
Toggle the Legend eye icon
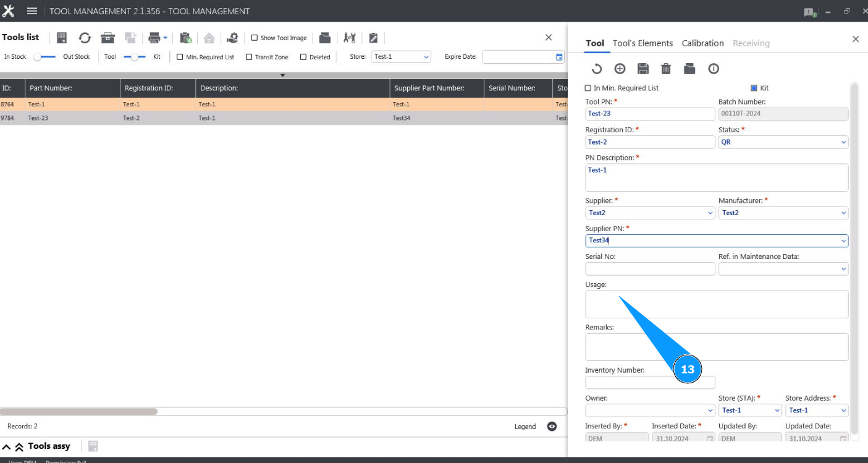(552, 427)
